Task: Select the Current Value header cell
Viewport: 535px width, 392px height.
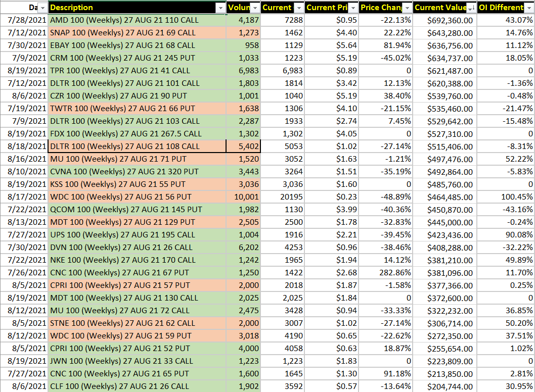Action: [444, 8]
